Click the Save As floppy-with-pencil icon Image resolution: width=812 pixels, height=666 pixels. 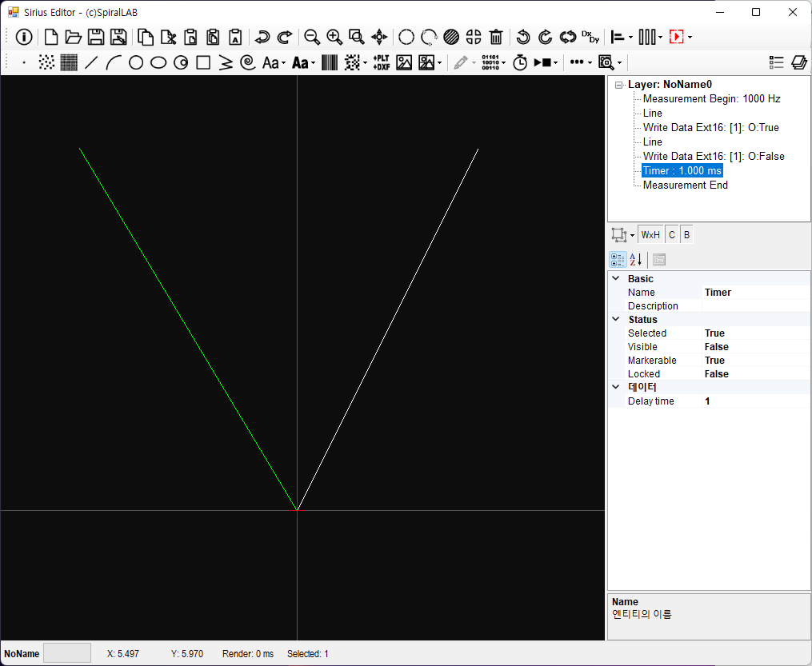coord(118,37)
